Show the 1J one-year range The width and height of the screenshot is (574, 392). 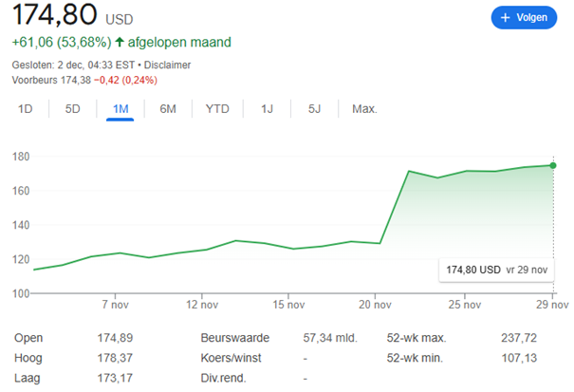point(267,109)
